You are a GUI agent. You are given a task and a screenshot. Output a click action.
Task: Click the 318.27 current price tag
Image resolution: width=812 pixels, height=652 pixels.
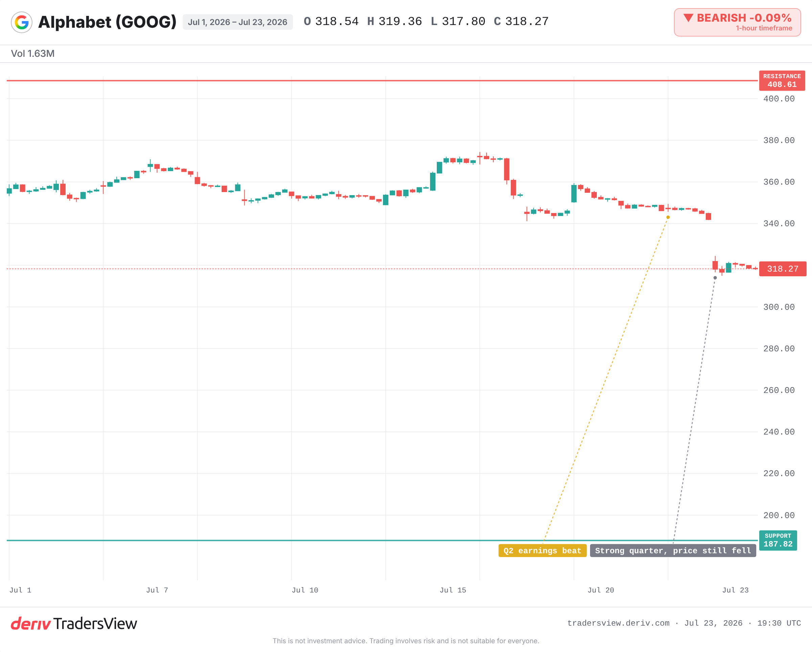pos(783,269)
